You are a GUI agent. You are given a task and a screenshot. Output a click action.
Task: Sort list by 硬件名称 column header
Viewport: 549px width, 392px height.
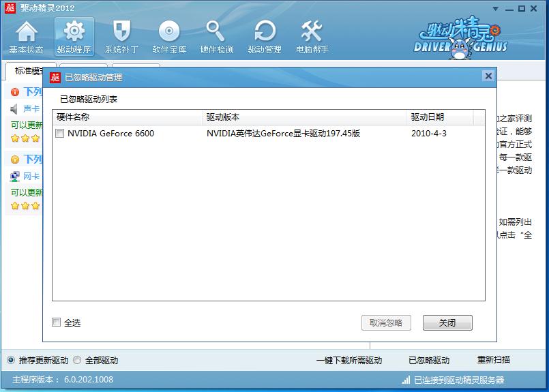[127, 117]
